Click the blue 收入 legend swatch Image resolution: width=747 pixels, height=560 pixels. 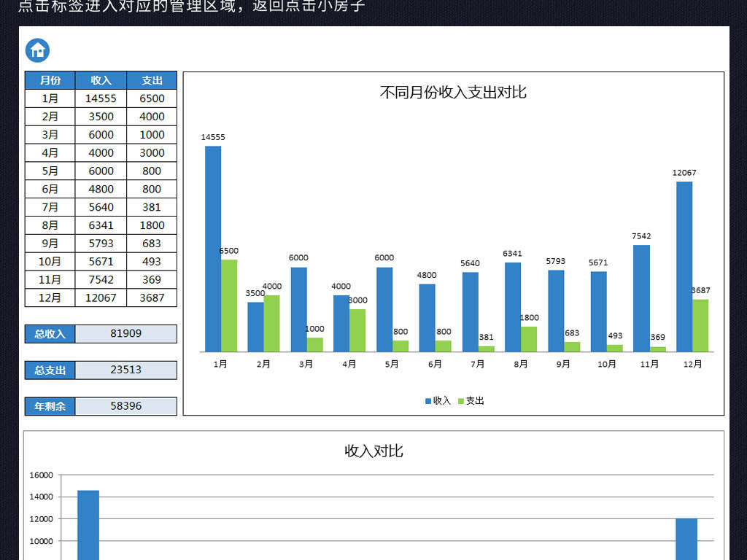tap(427, 401)
